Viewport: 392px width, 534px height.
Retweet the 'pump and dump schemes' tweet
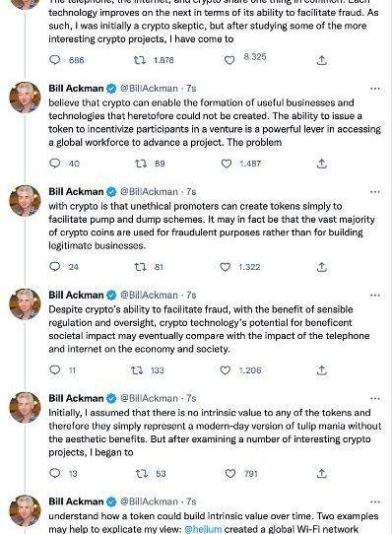(140, 267)
